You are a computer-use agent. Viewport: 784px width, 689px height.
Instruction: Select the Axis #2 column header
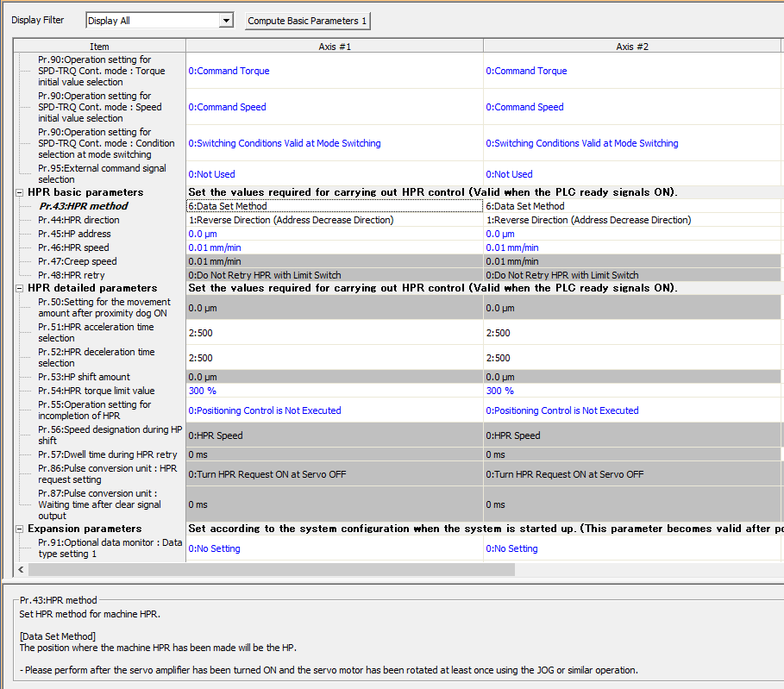click(x=632, y=47)
